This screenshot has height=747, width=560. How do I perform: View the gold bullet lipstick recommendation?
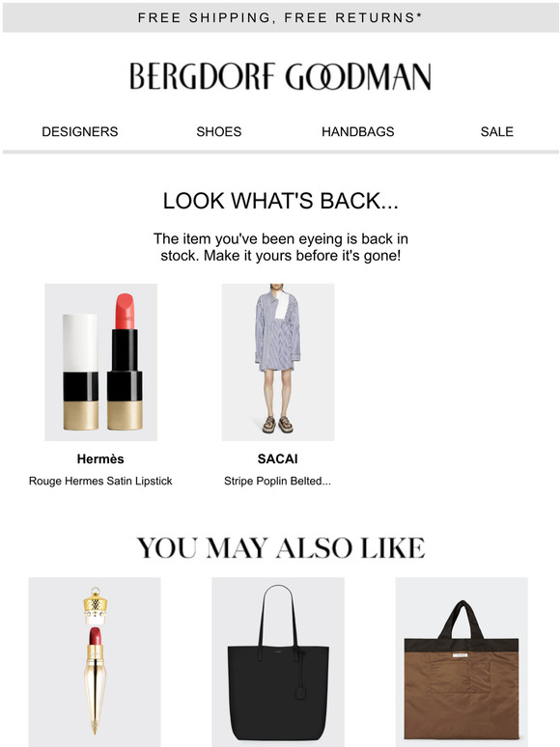95,662
